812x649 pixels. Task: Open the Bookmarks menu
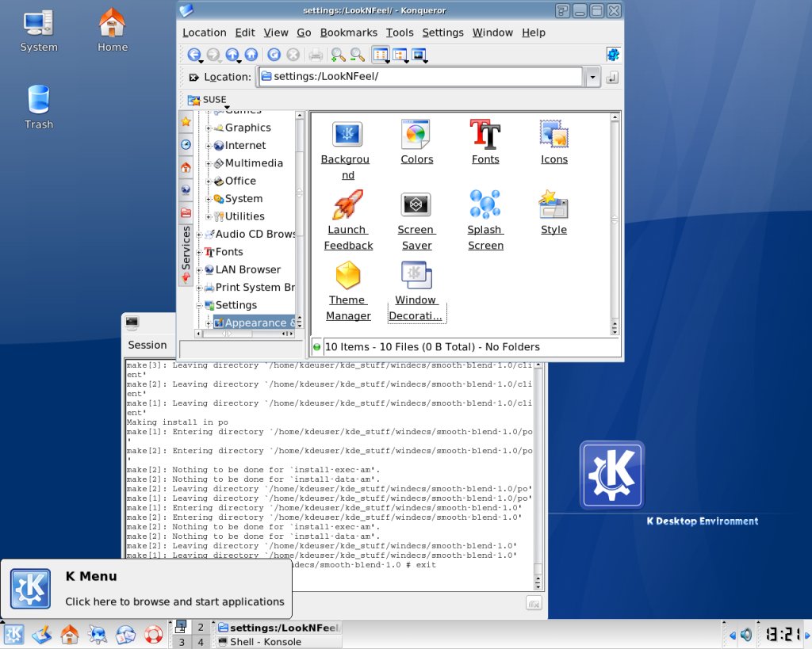[349, 32]
